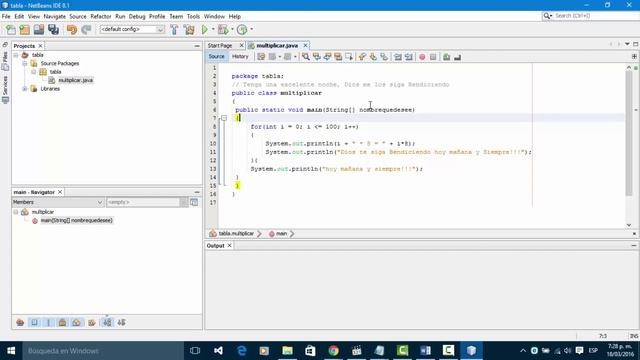Image resolution: width=640 pixels, height=360 pixels.
Task: Find next occurrence in editor toolbar
Action: click(x=327, y=57)
